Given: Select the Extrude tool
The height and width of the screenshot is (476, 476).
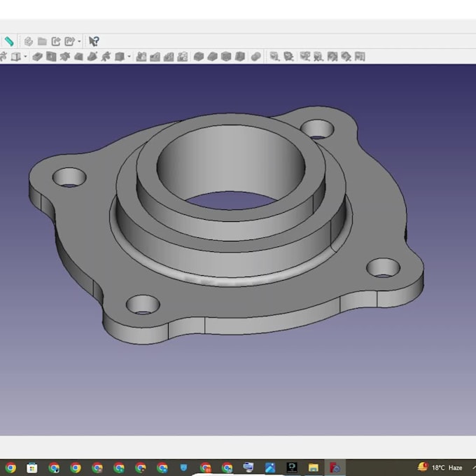Looking at the screenshot, I should click(x=37, y=57).
